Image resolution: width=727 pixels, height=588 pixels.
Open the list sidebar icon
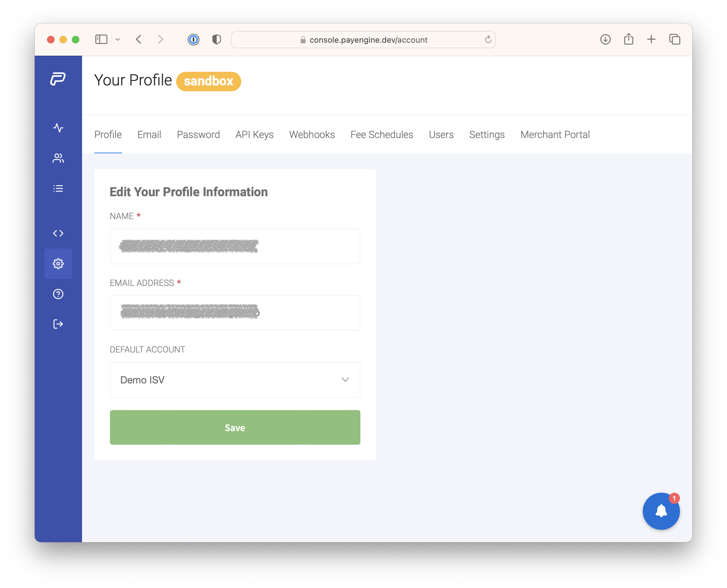pos(58,189)
